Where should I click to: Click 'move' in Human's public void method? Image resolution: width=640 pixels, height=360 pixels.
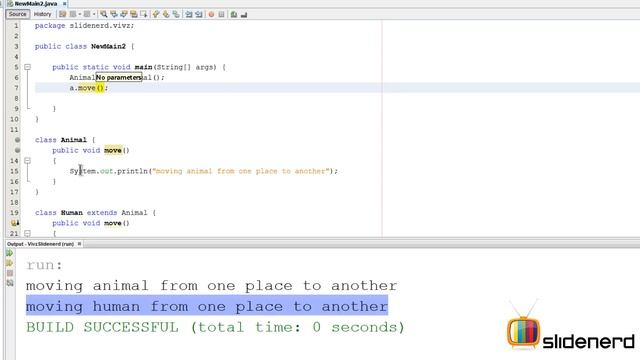pos(112,223)
